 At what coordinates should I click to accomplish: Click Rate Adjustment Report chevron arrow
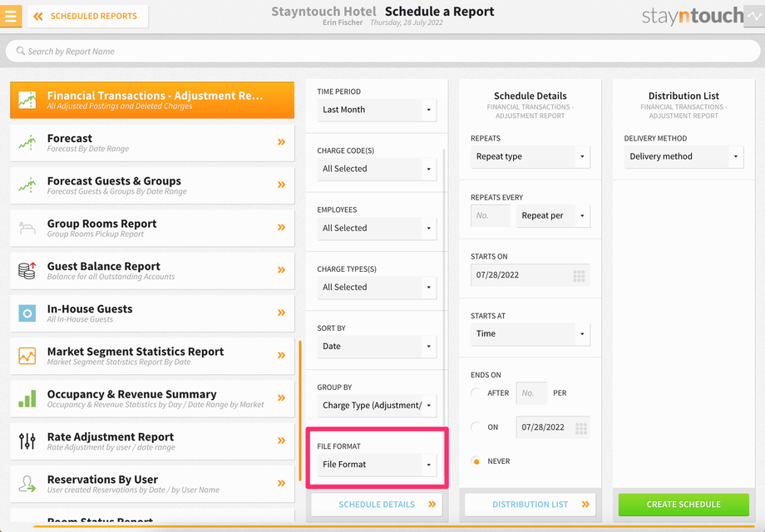pyautogui.click(x=282, y=441)
